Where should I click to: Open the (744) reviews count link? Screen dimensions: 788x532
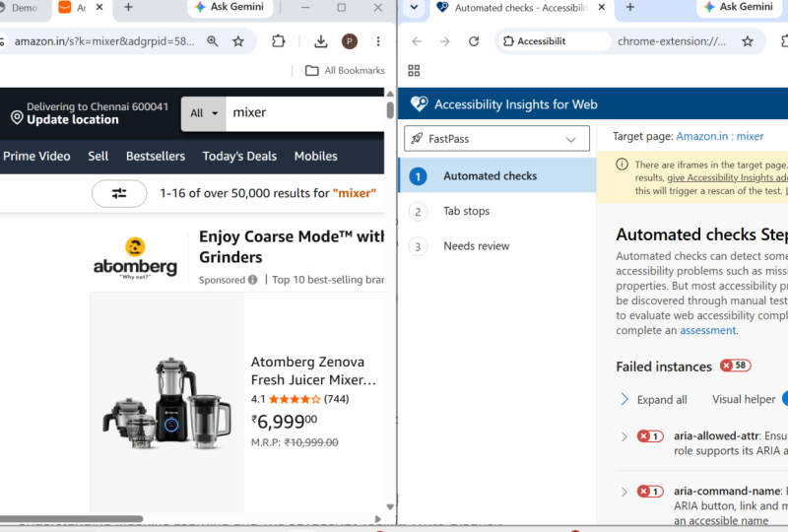(x=336, y=399)
